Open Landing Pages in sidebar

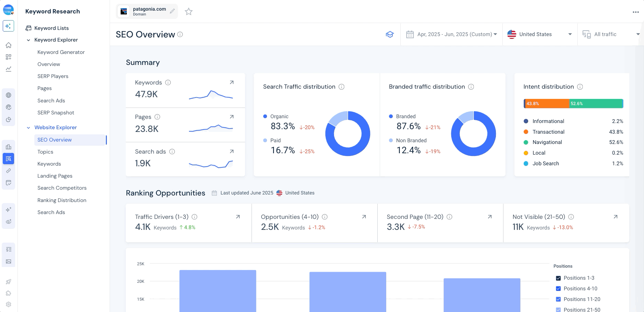[55, 176]
